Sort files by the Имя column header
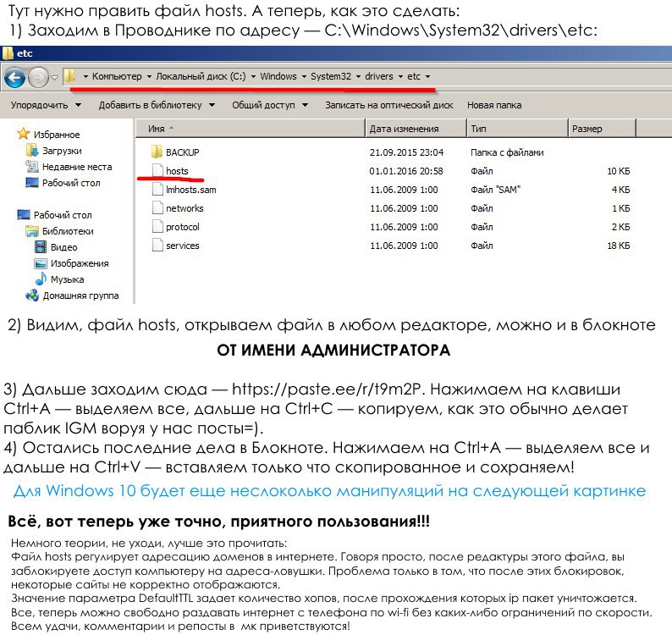This screenshot has width=672, height=635. 157,129
